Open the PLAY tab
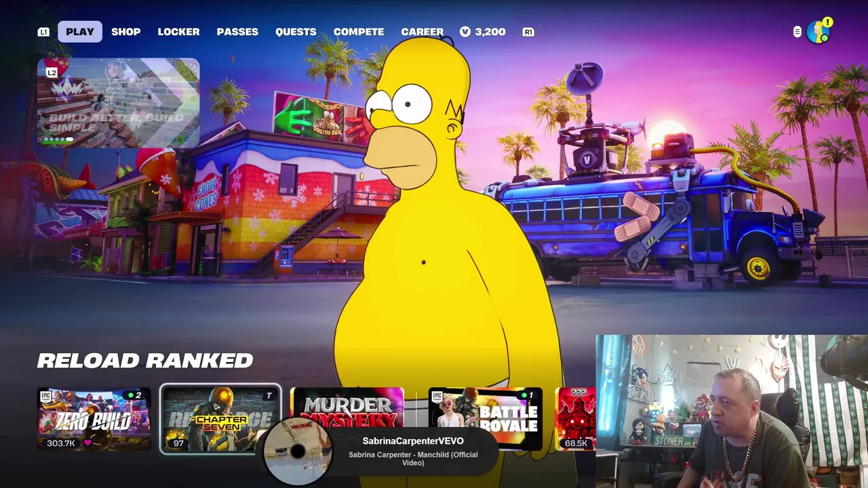This screenshot has height=488, width=868. 80,32
